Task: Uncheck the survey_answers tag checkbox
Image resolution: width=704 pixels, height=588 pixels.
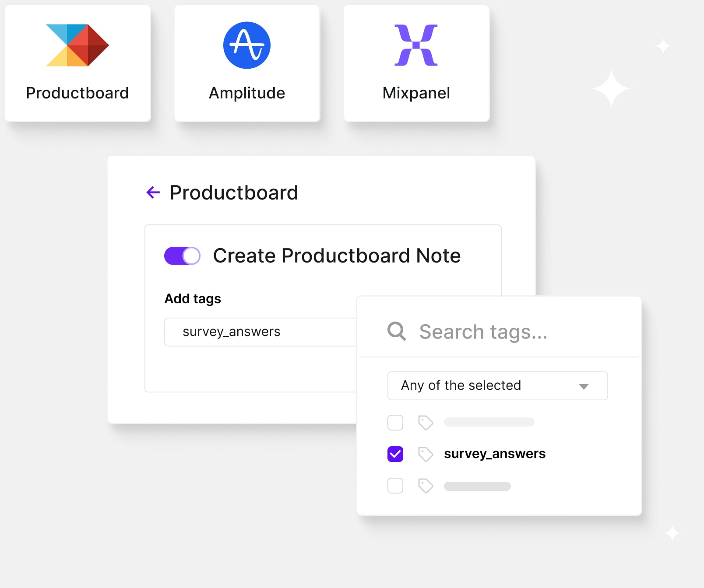Action: 395,454
